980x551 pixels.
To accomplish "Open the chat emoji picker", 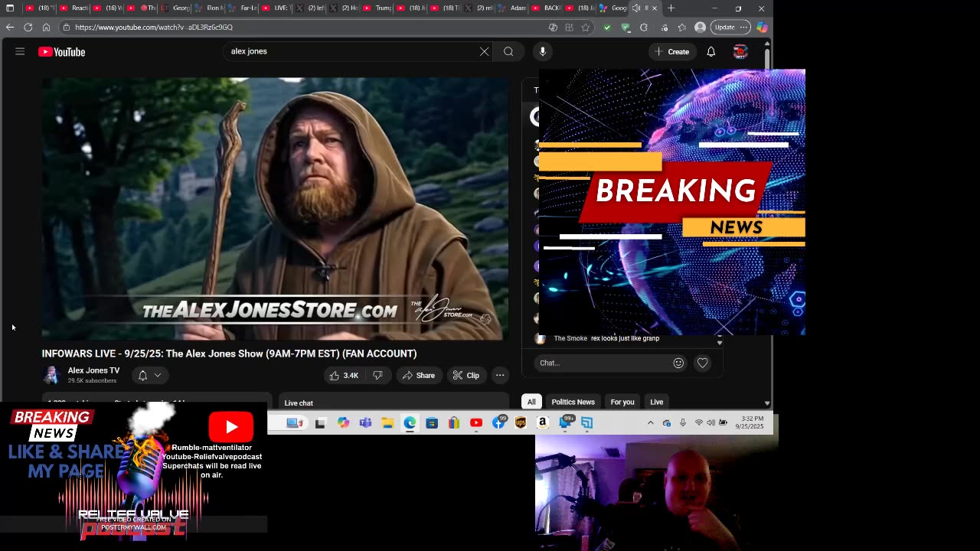I will [678, 363].
